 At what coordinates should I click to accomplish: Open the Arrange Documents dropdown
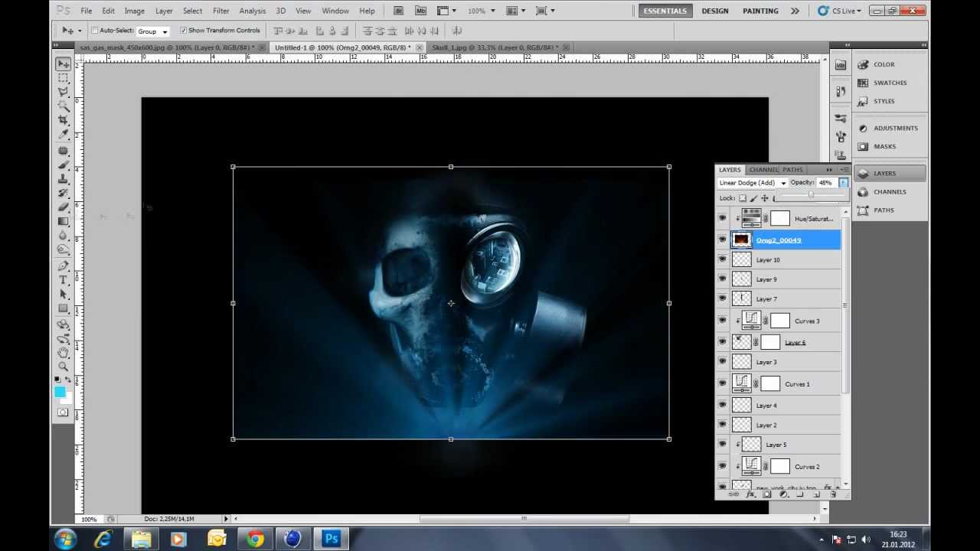[515, 11]
